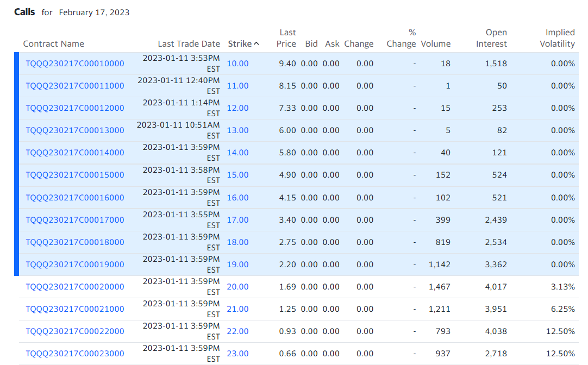Sort by Last Price column header

pyautogui.click(x=286, y=38)
